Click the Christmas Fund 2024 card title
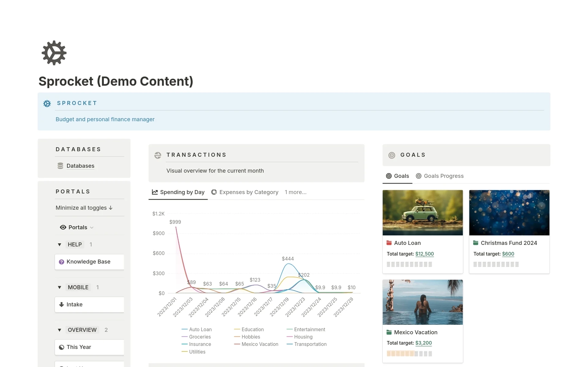588x367 pixels. point(509,243)
